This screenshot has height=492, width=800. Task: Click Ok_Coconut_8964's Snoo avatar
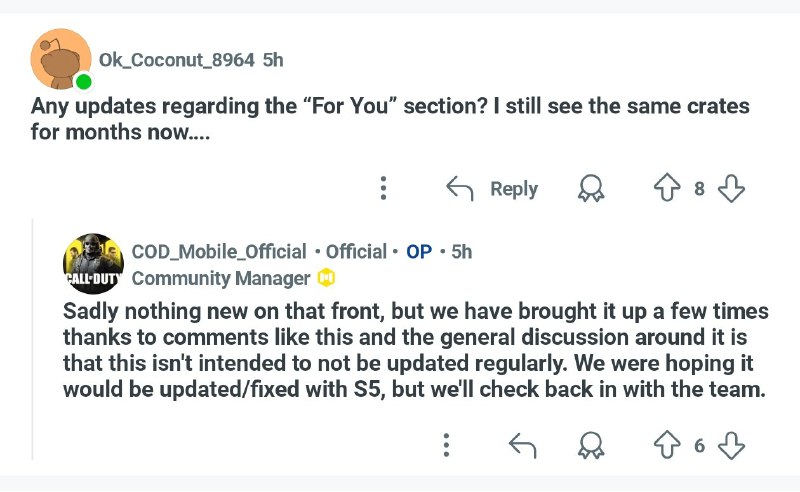[x=61, y=59]
